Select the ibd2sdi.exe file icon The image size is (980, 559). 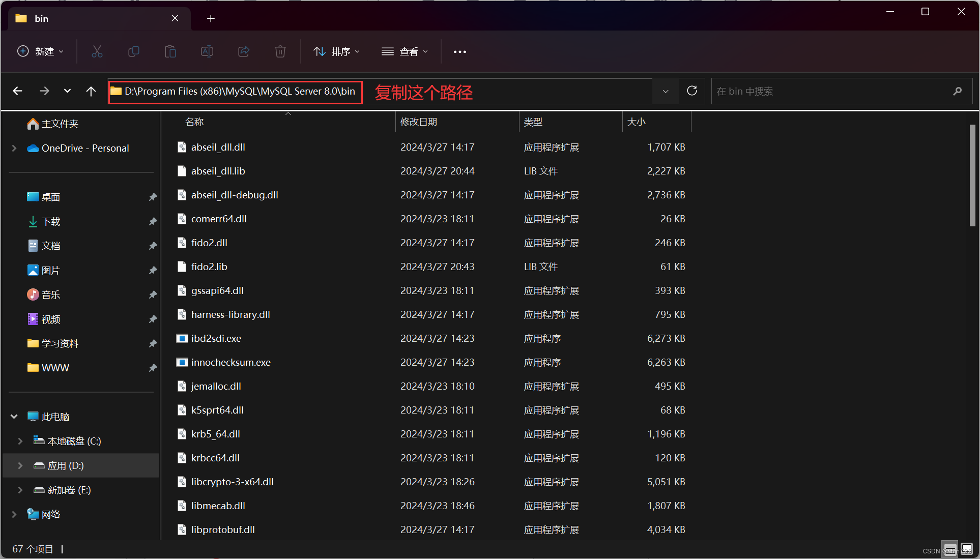pyautogui.click(x=182, y=338)
